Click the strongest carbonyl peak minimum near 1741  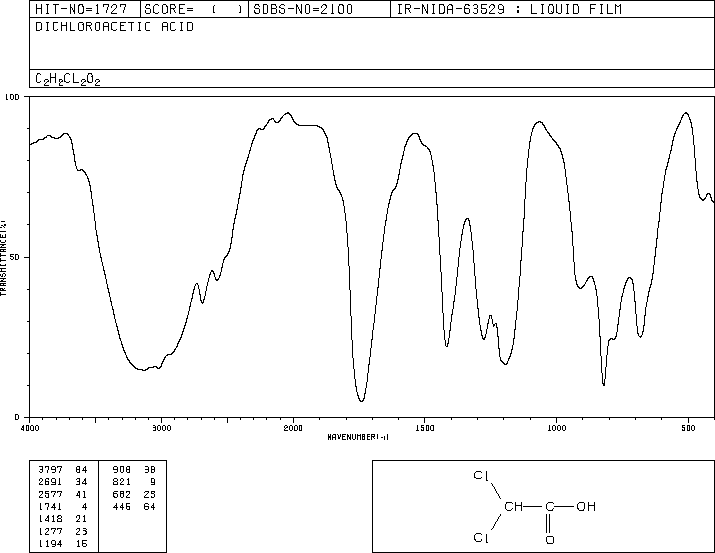(361, 401)
